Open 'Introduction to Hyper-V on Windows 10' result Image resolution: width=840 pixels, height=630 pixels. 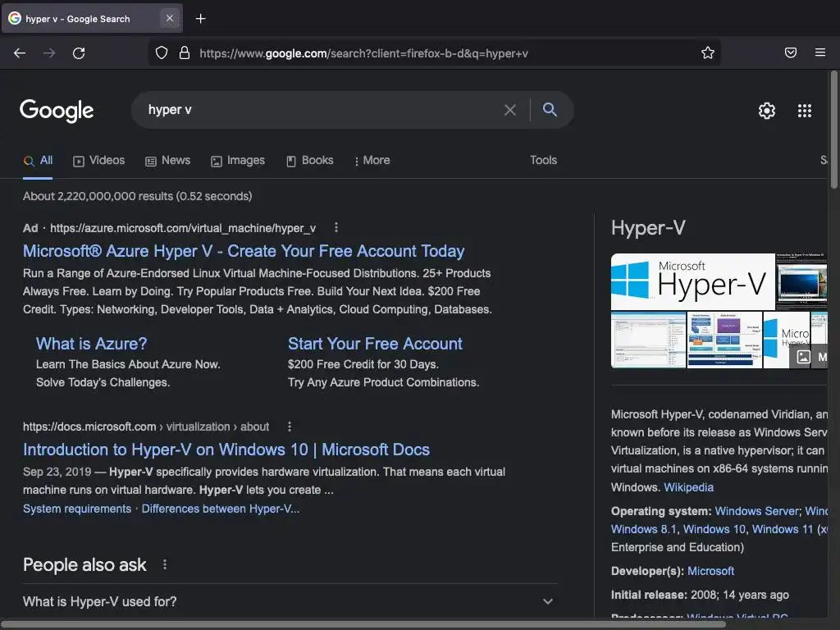point(226,450)
